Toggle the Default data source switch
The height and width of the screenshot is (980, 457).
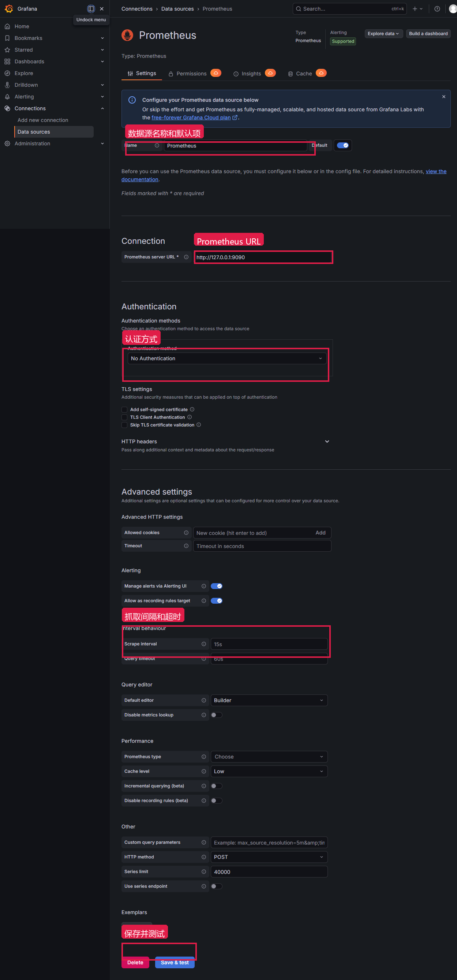342,145
